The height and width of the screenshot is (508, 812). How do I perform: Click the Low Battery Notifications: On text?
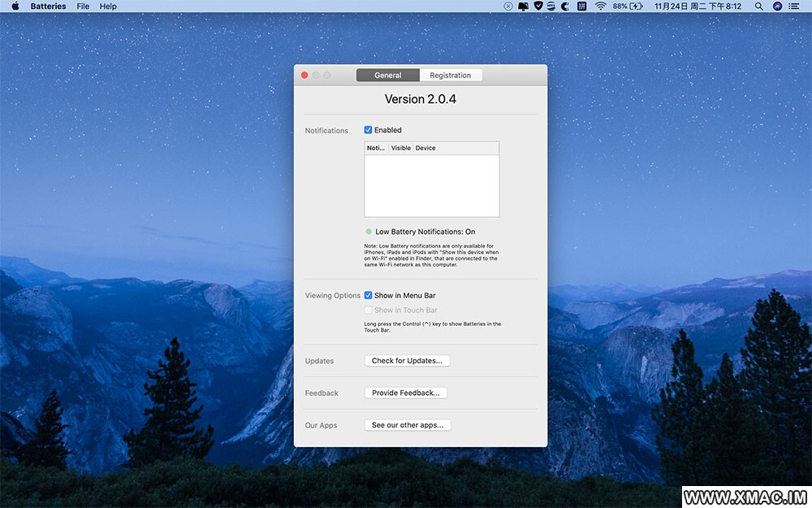coord(425,232)
